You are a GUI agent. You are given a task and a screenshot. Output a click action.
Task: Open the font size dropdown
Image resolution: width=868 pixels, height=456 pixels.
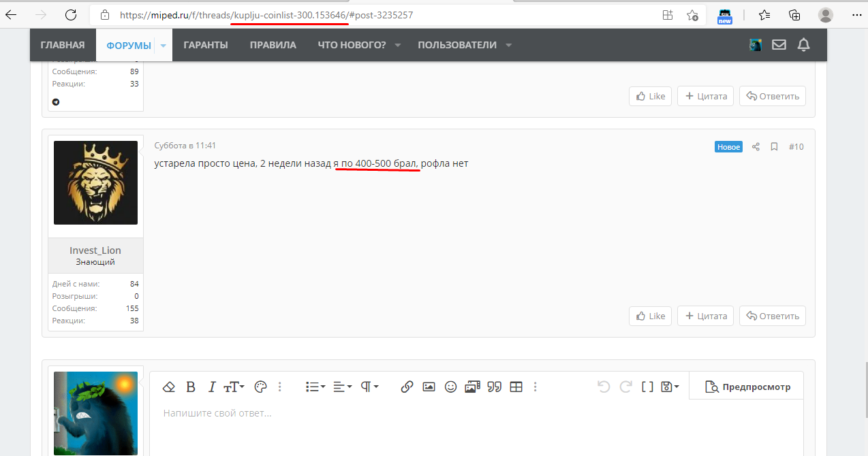click(234, 387)
